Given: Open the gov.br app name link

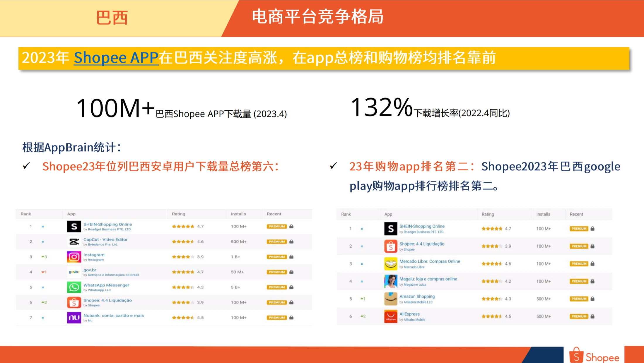Looking at the screenshot, I should [x=90, y=270].
